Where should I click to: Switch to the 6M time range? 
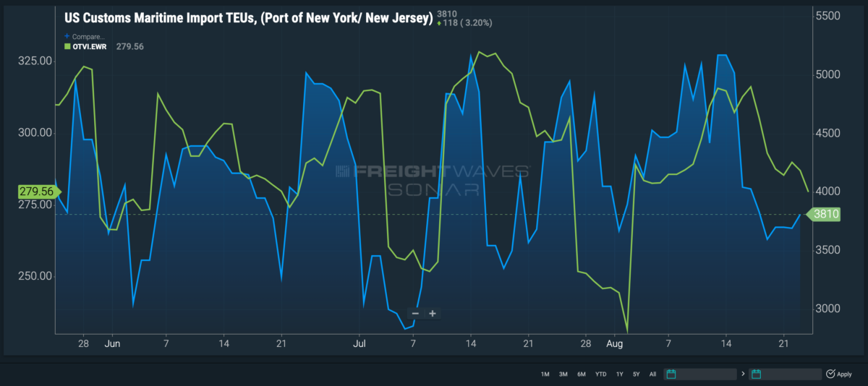582,374
